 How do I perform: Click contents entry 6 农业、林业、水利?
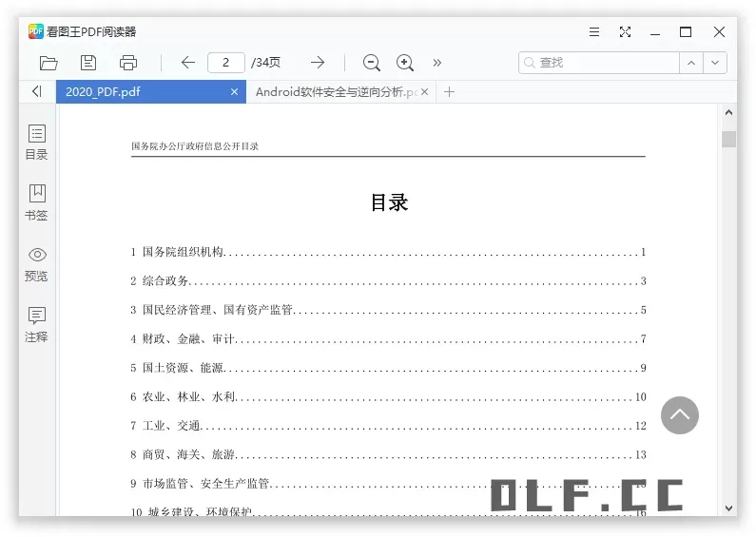pos(388,396)
